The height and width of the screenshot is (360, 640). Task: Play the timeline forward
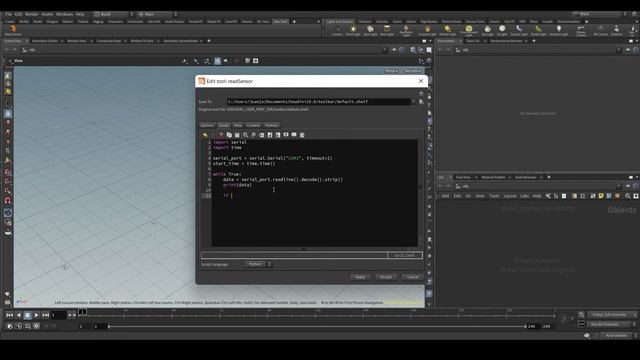click(x=36, y=315)
